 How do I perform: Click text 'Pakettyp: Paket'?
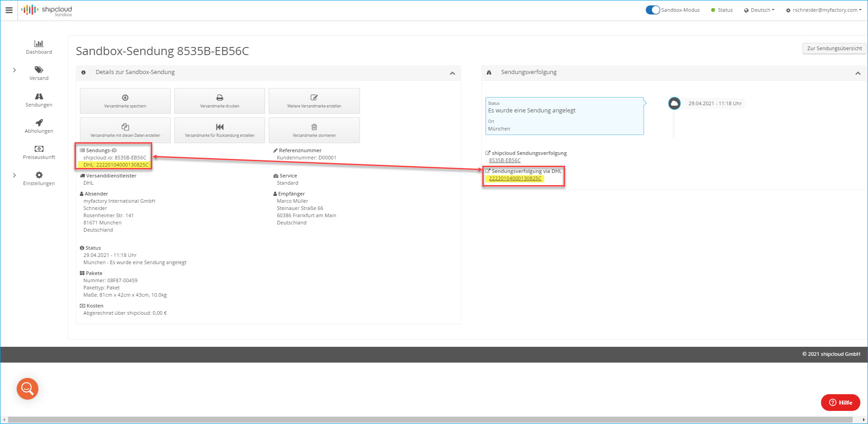click(102, 288)
